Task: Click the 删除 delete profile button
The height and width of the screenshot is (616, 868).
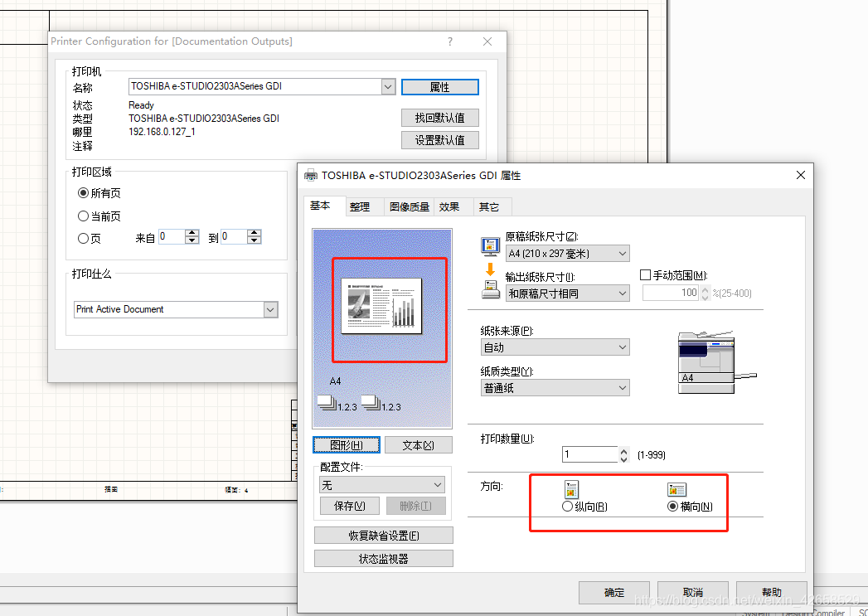Action: pos(415,506)
